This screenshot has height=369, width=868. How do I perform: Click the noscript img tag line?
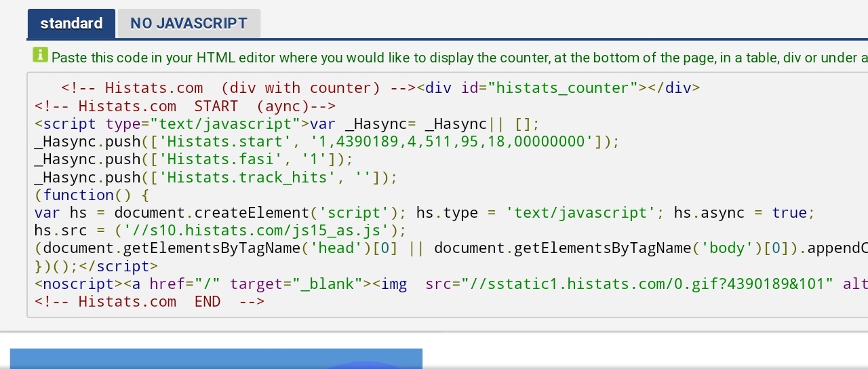click(x=451, y=284)
